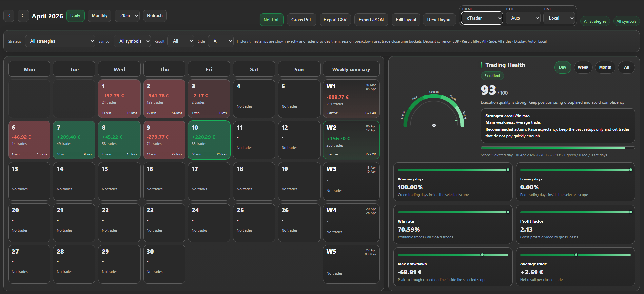Select April 7 day with +209.48 €
The height and width of the screenshot is (294, 644).
[74, 140]
